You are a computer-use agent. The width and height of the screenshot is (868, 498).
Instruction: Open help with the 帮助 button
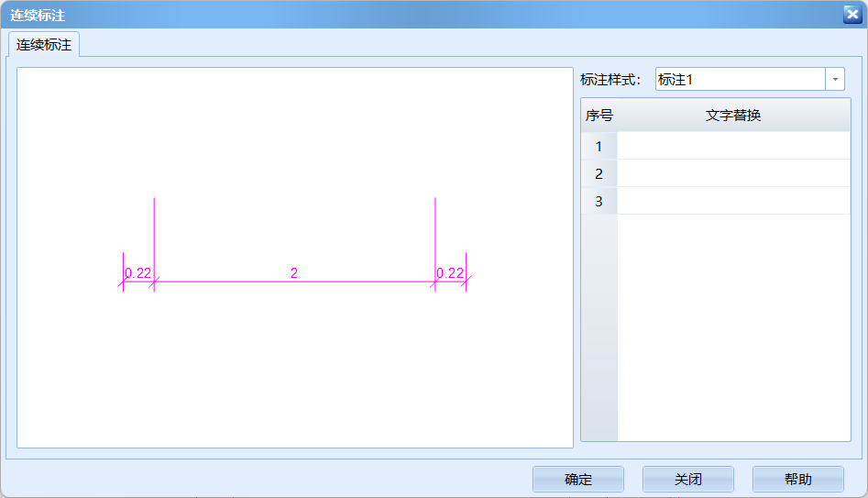pyautogui.click(x=797, y=480)
